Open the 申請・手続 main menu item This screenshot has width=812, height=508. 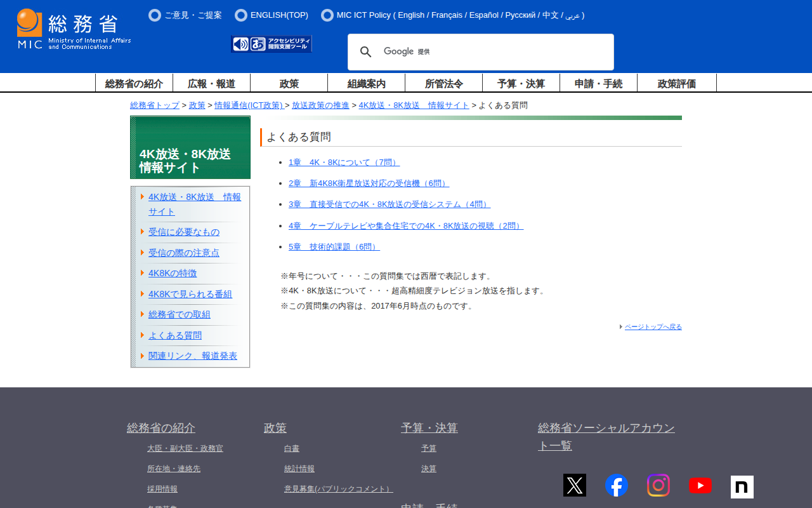598,83
